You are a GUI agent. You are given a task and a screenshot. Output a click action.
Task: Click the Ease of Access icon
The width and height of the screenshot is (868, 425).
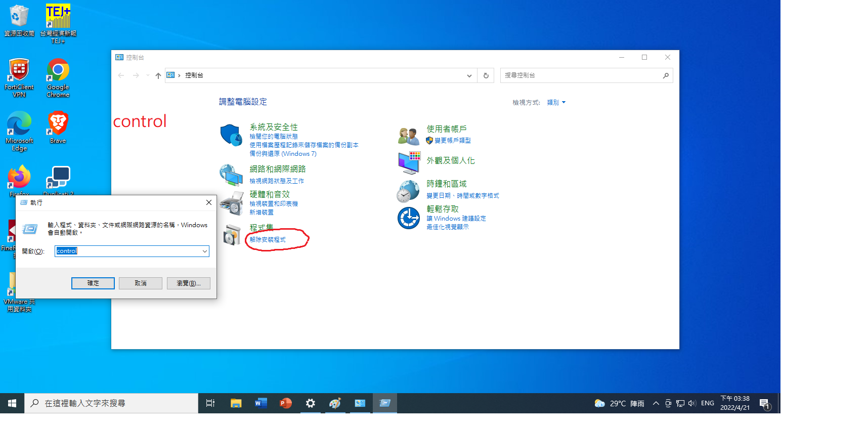(409, 218)
